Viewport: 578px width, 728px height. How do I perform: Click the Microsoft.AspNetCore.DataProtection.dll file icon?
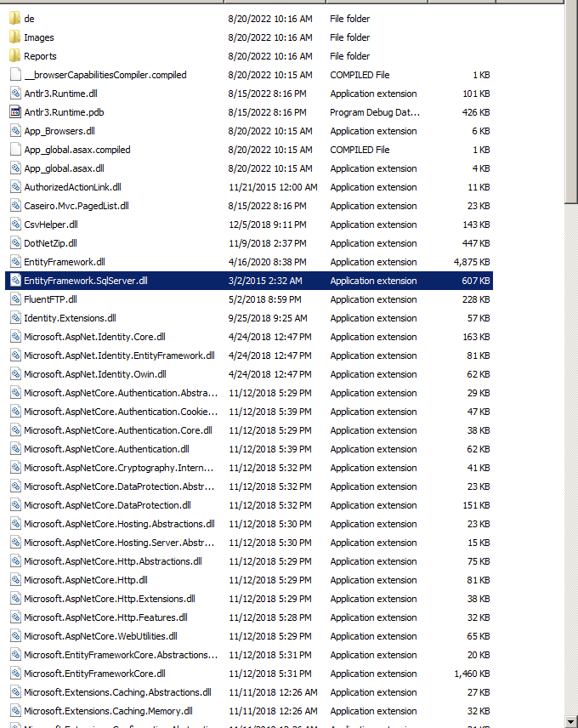[15, 505]
